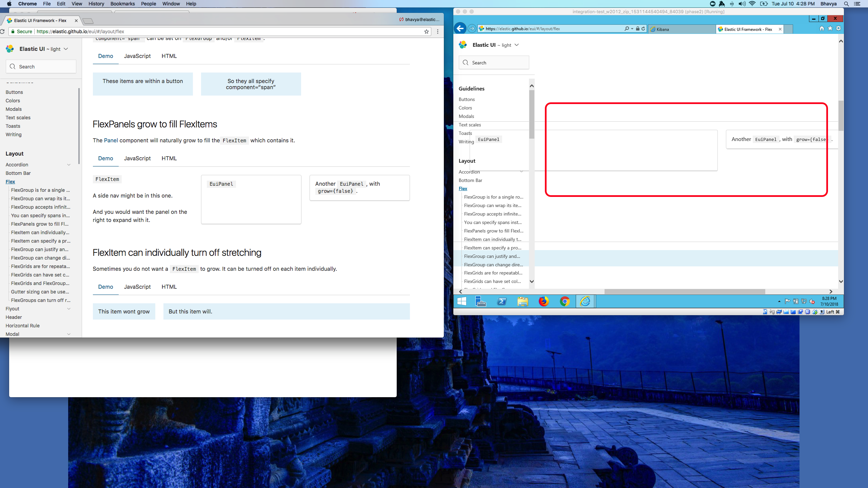868x488 pixels.
Task: Click the Windows Start button
Action: pyautogui.click(x=461, y=301)
